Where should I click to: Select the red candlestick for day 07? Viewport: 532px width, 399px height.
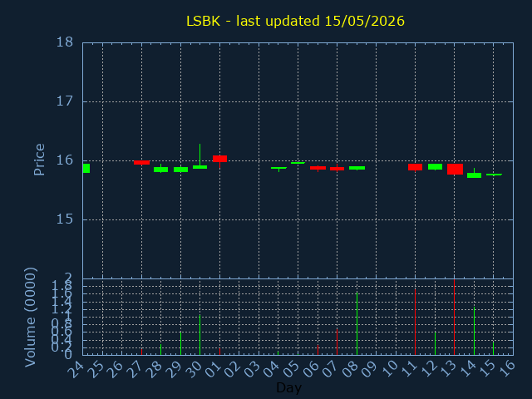coord(337,169)
